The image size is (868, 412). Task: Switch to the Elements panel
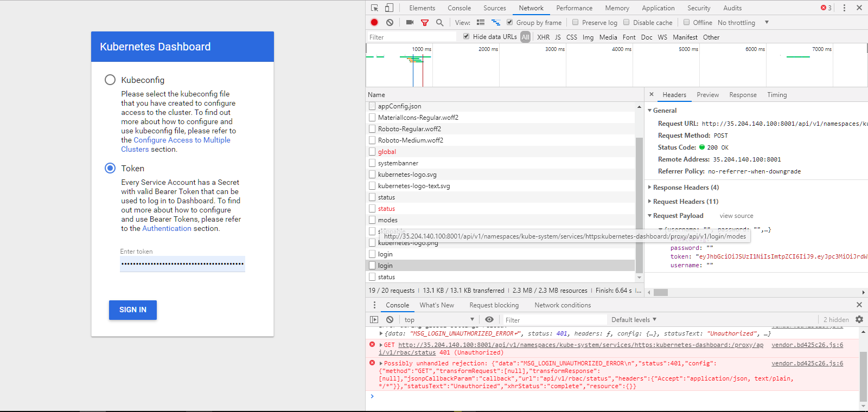click(422, 8)
